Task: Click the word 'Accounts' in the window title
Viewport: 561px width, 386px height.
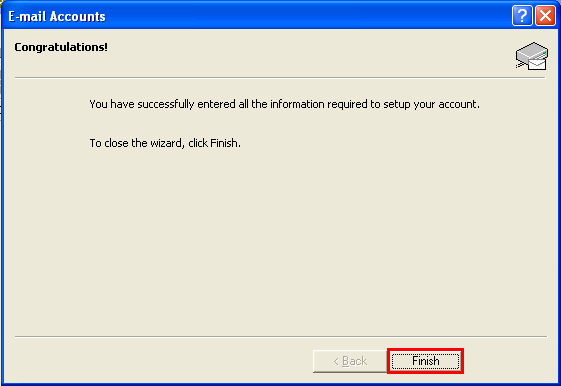Action: tap(78, 16)
